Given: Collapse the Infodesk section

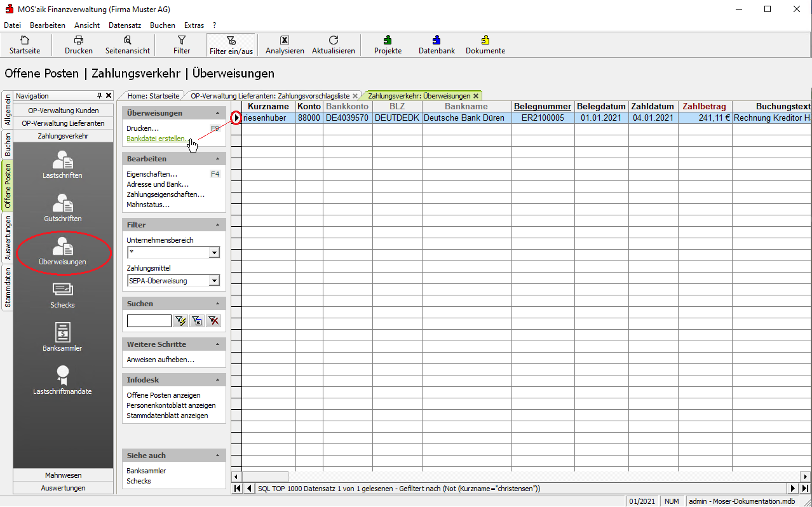Looking at the screenshot, I should click(218, 380).
